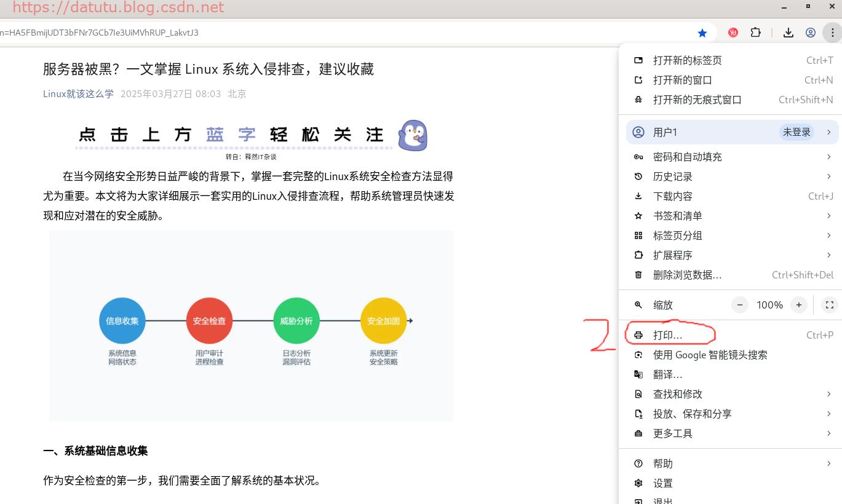This screenshot has width=842, height=504.
Task: Click the profile avatar icon in toolbar
Action: [811, 33]
